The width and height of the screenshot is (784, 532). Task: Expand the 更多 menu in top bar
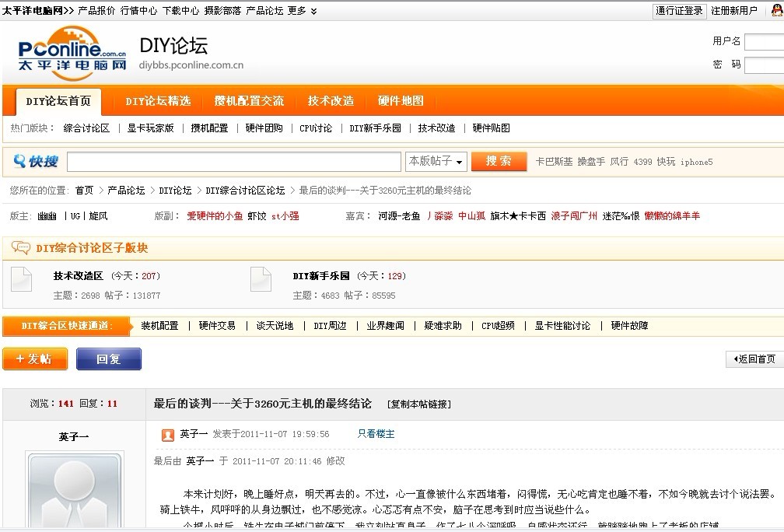302,11
